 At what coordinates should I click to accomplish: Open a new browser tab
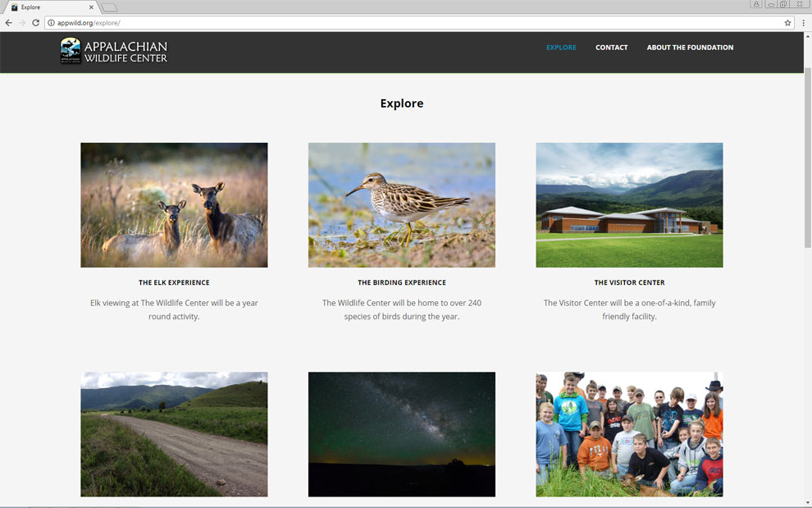point(109,7)
